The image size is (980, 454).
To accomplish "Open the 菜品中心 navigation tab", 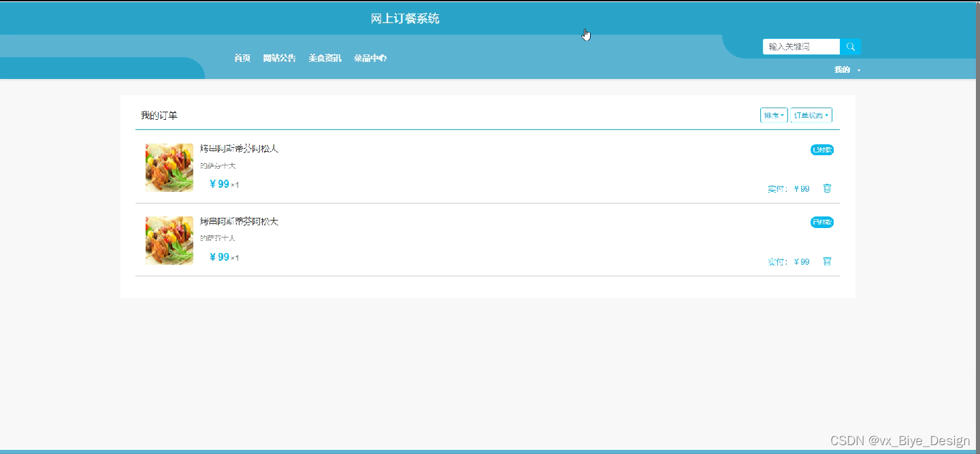I will click(x=370, y=59).
